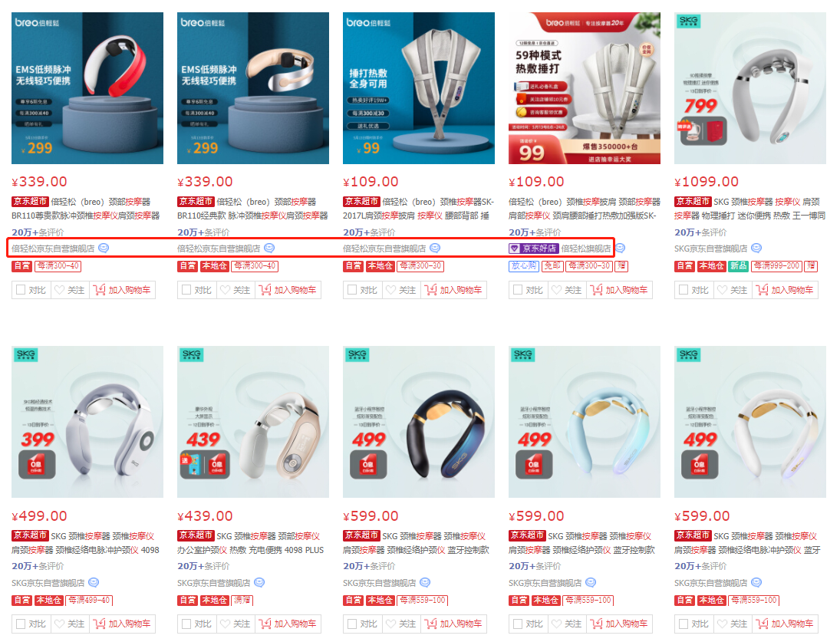Click cart icon for ¥439 SKG massager

click(x=265, y=624)
